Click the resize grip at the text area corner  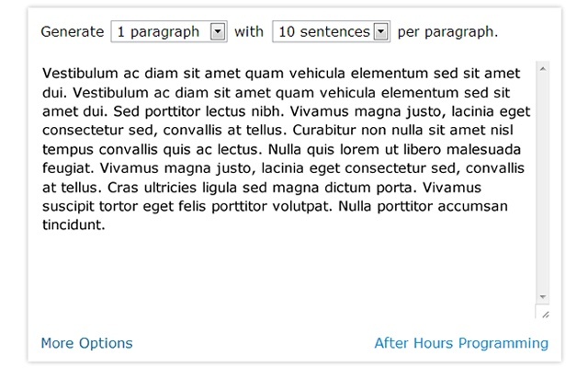[x=545, y=315]
